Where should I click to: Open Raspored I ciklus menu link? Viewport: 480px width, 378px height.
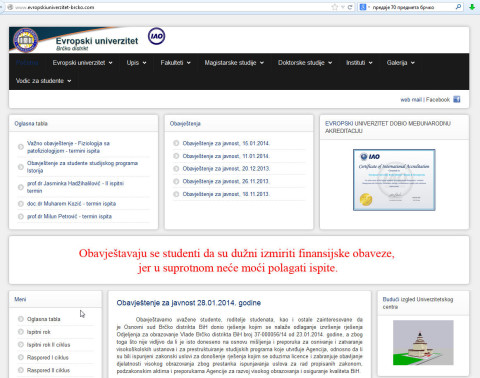coord(47,357)
